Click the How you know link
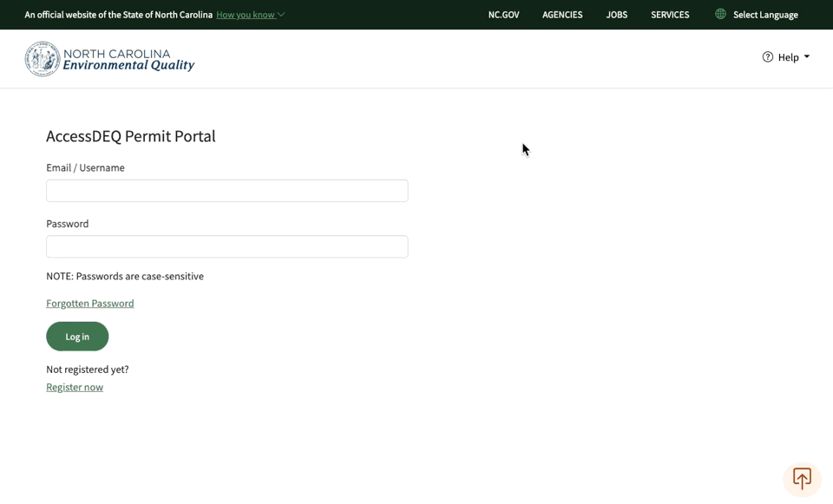The width and height of the screenshot is (833, 504). (x=246, y=15)
